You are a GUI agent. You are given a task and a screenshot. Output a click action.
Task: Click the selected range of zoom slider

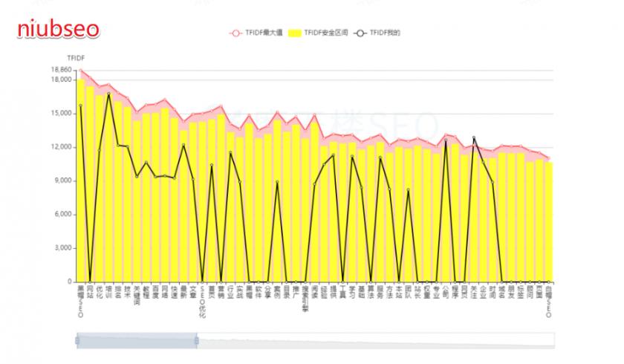point(137,340)
